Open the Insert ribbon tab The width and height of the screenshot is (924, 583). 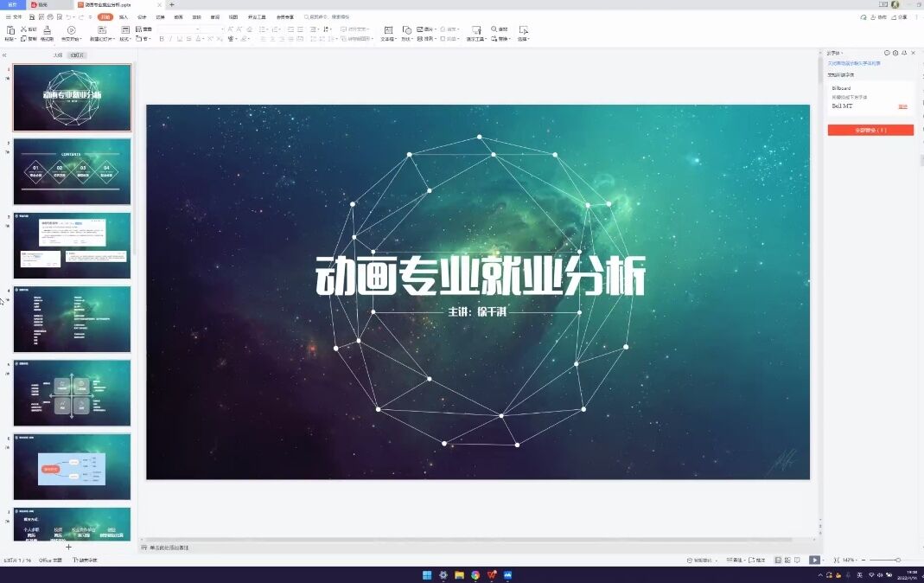point(124,16)
